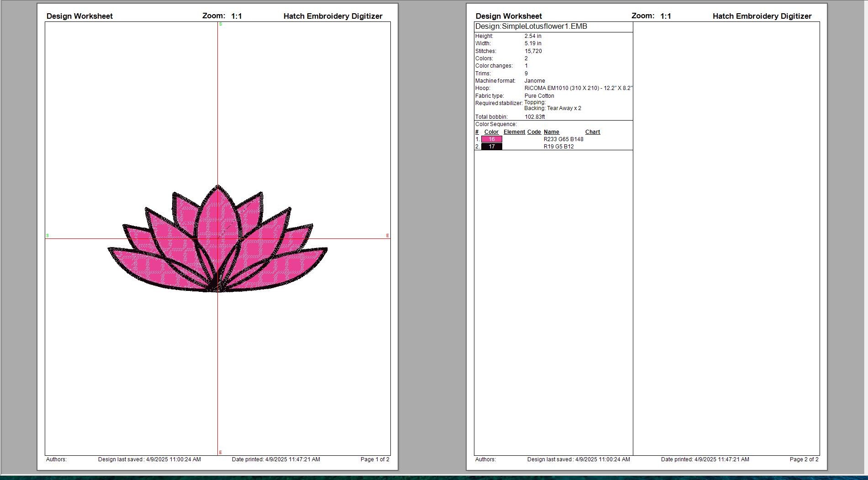Click the Chart column header
The image size is (868, 480).
593,132
